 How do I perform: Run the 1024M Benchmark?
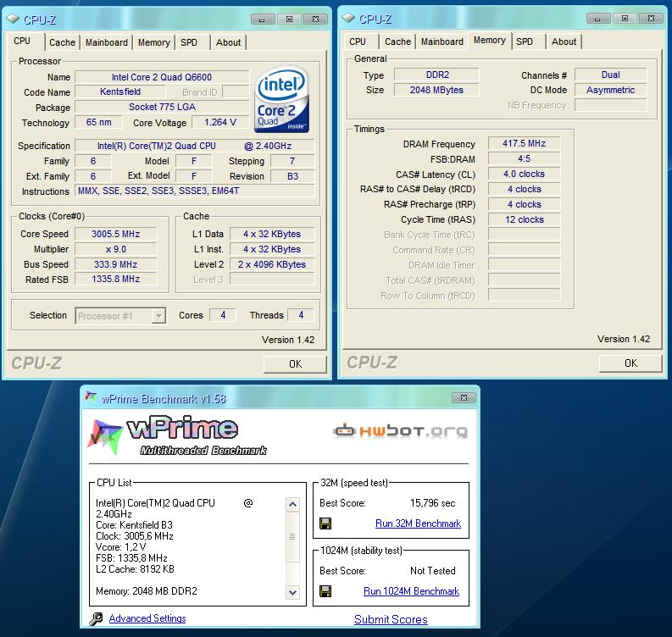tap(412, 591)
